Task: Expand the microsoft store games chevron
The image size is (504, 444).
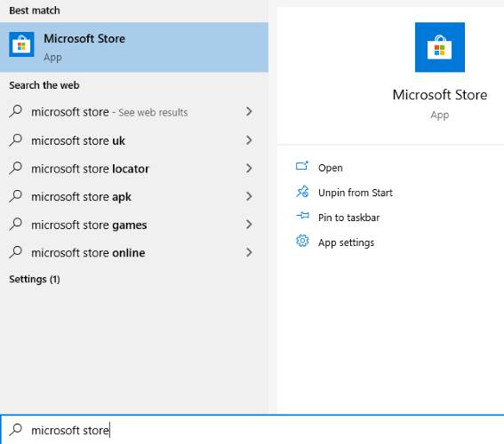Action: pos(249,224)
